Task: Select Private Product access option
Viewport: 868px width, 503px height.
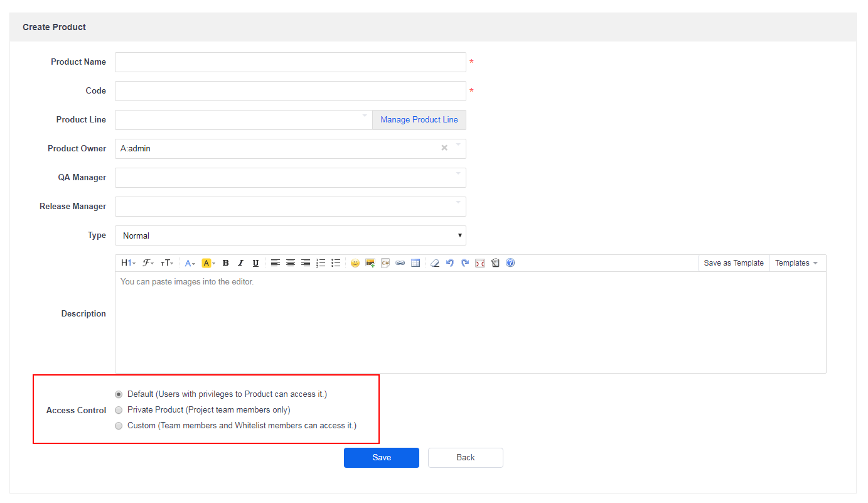Action: pyautogui.click(x=119, y=410)
